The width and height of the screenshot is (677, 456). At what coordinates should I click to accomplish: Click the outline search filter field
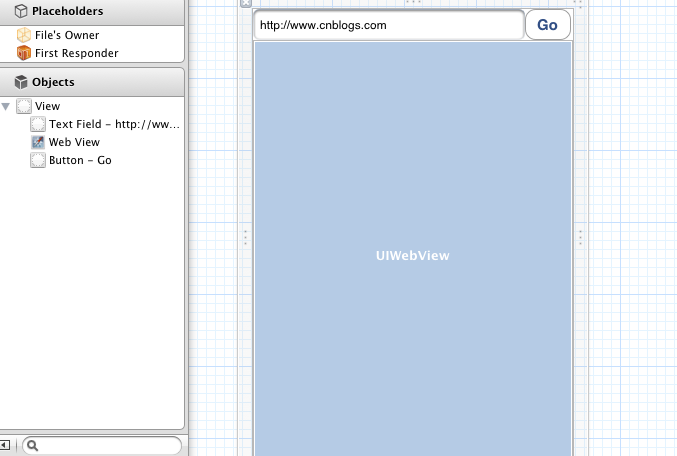102,446
